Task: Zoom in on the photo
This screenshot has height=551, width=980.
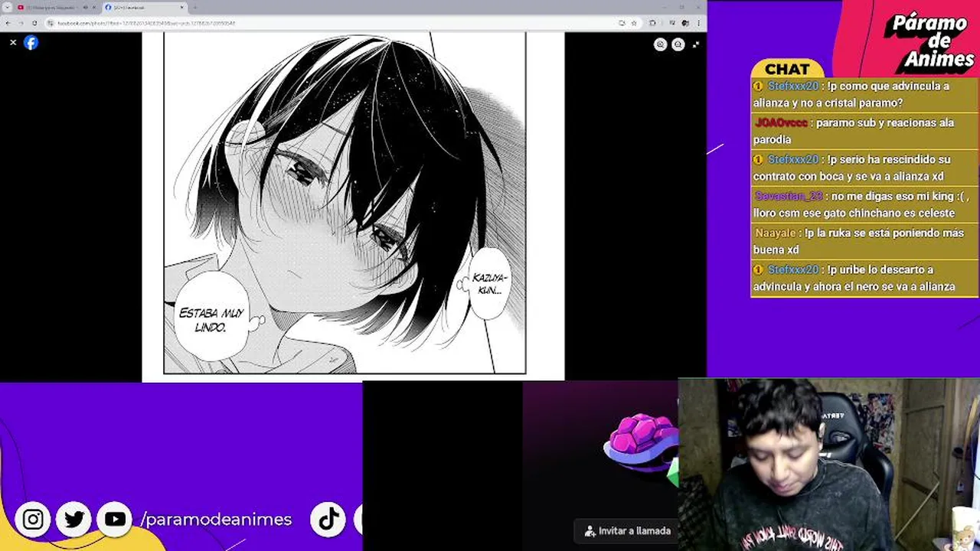Action: click(x=660, y=44)
